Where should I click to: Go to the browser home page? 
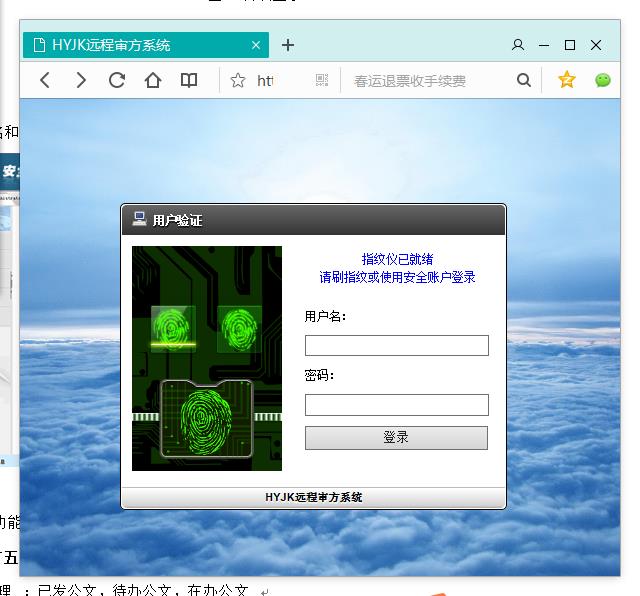153,80
